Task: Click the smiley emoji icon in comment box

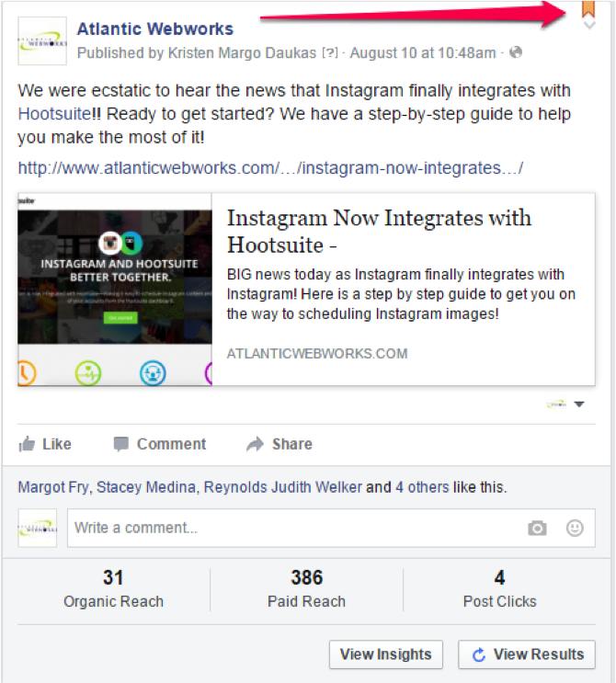Action: click(575, 528)
